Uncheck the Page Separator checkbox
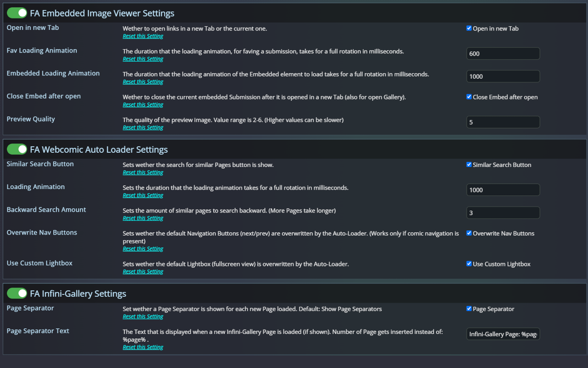The image size is (588, 368). (x=469, y=309)
